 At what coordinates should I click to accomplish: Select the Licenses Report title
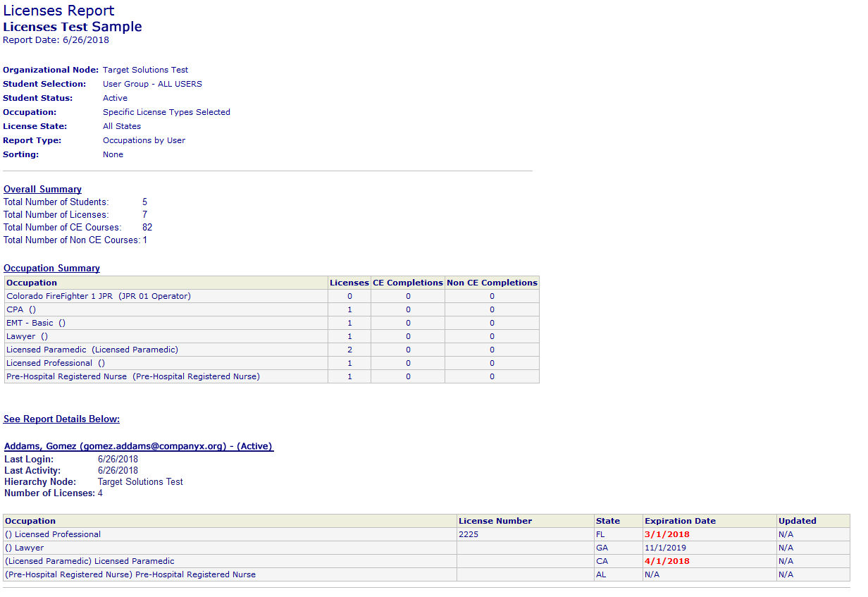(x=58, y=11)
